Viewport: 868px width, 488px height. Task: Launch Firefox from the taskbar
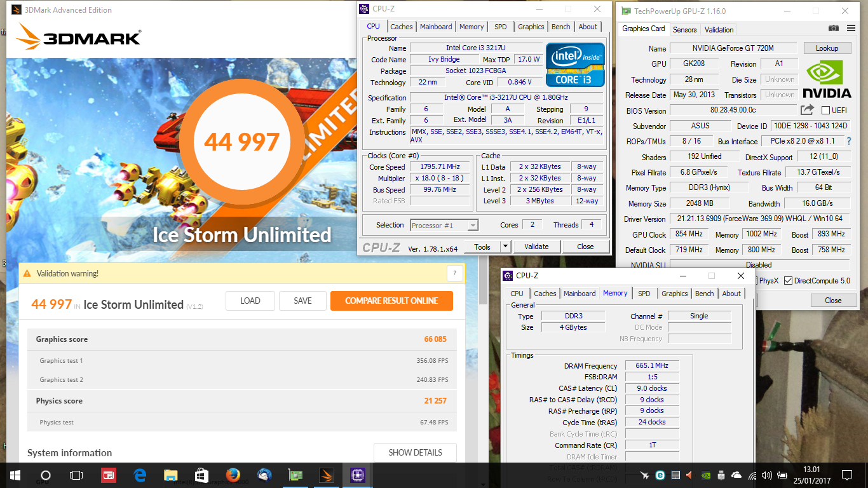(x=233, y=475)
